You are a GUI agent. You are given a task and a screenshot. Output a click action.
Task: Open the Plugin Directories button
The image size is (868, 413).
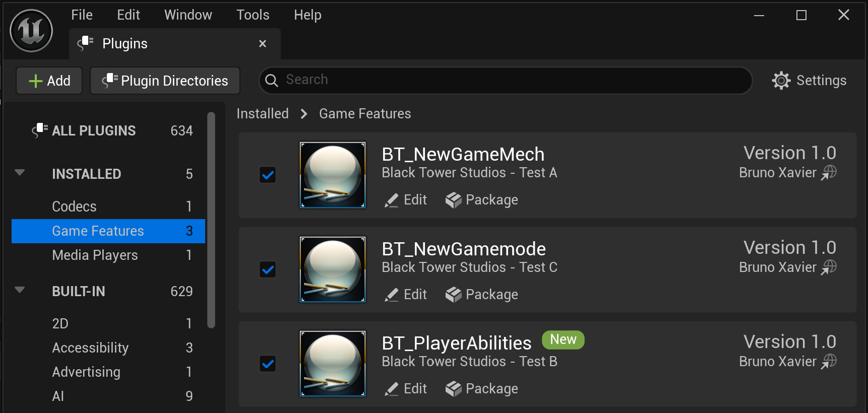click(165, 81)
